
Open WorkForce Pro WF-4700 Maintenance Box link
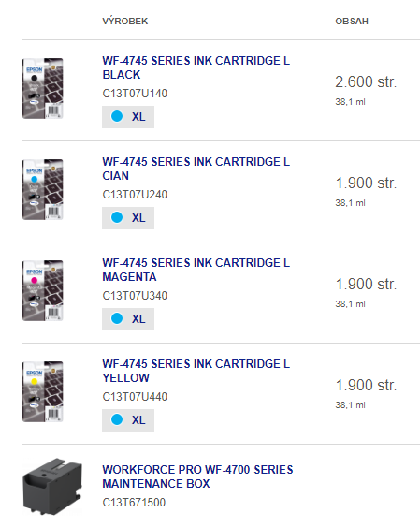197,477
